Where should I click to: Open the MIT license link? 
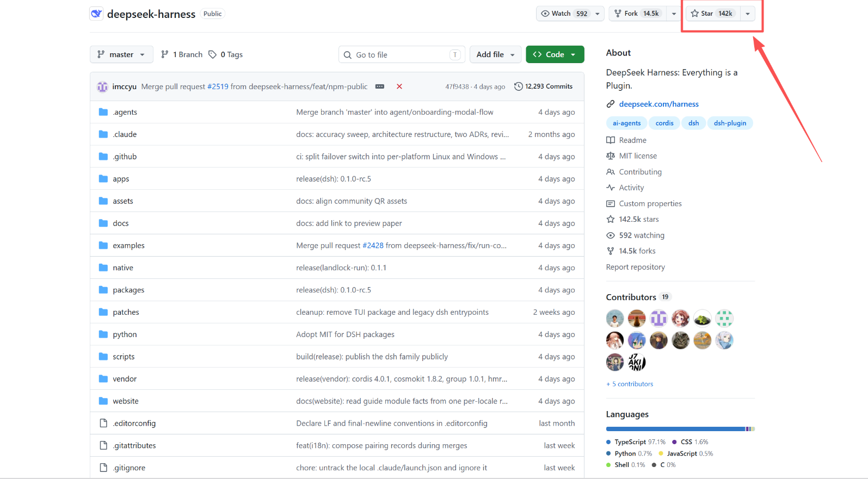pos(632,156)
